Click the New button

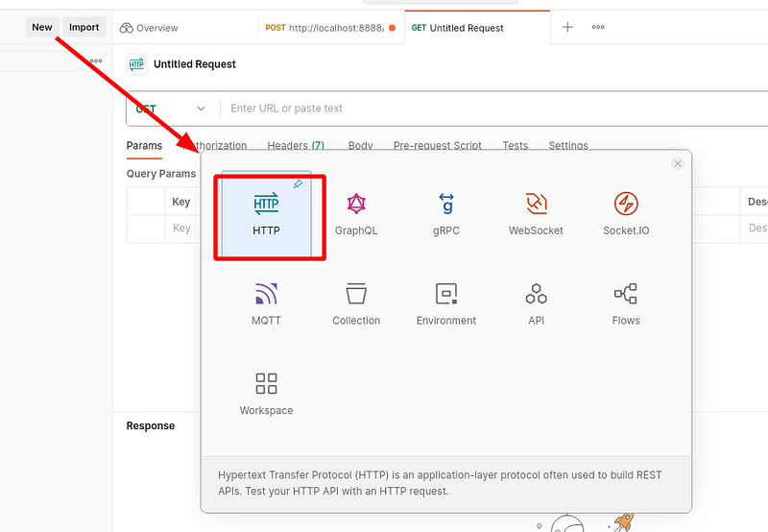coord(42,27)
